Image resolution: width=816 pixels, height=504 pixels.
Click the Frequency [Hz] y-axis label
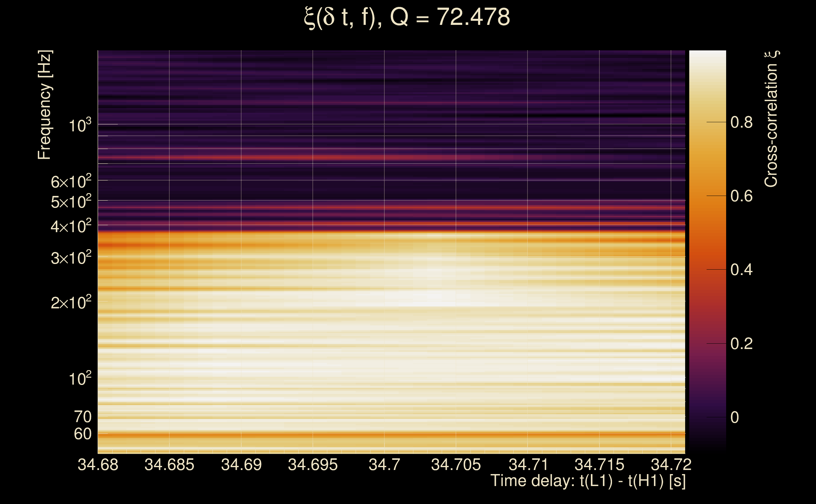tap(45, 105)
